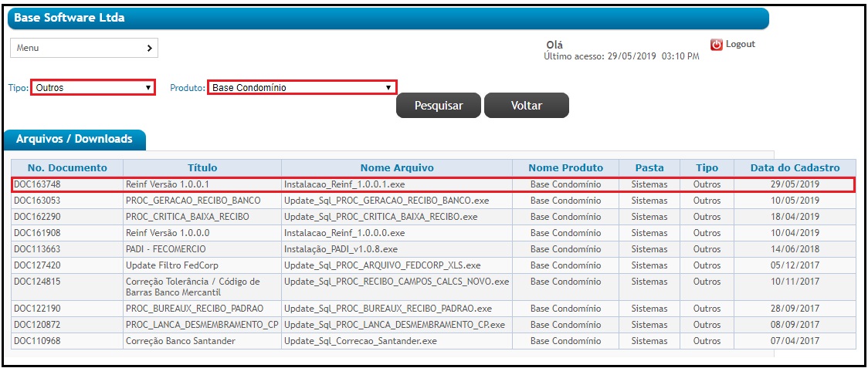Click the Pasta column header
868x368 pixels.
[x=649, y=167]
